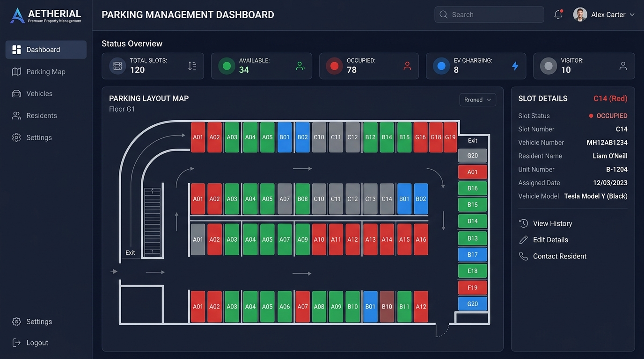Select the green B08 parking slot
Viewport: 644px width, 359px height.
[x=303, y=199]
